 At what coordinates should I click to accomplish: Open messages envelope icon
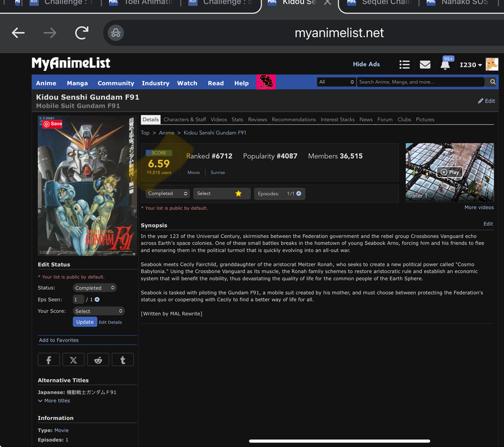tap(425, 65)
